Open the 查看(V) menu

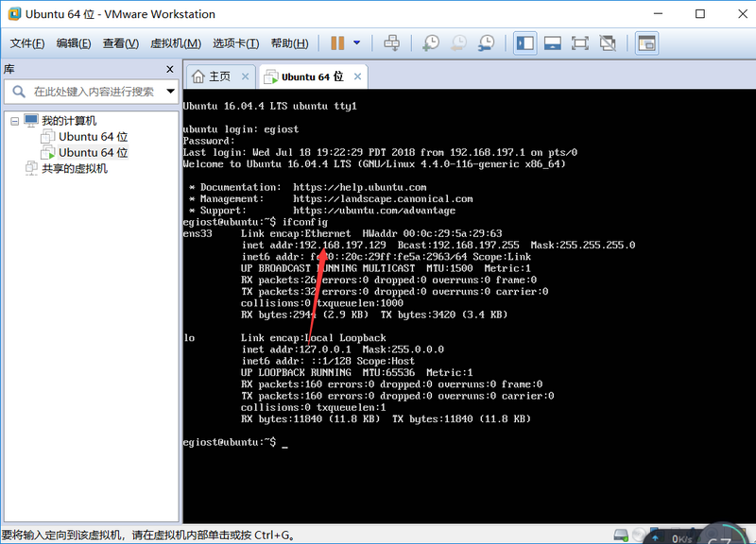pos(121,43)
